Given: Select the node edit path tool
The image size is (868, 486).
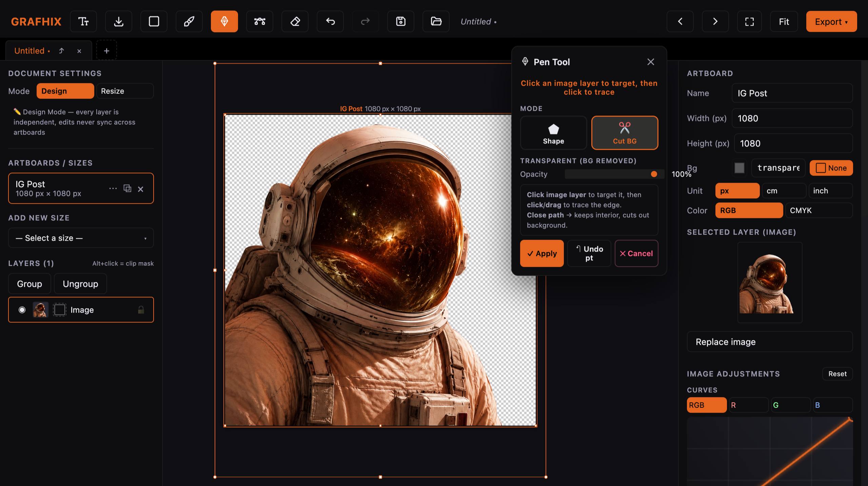Looking at the screenshot, I should tap(260, 21).
